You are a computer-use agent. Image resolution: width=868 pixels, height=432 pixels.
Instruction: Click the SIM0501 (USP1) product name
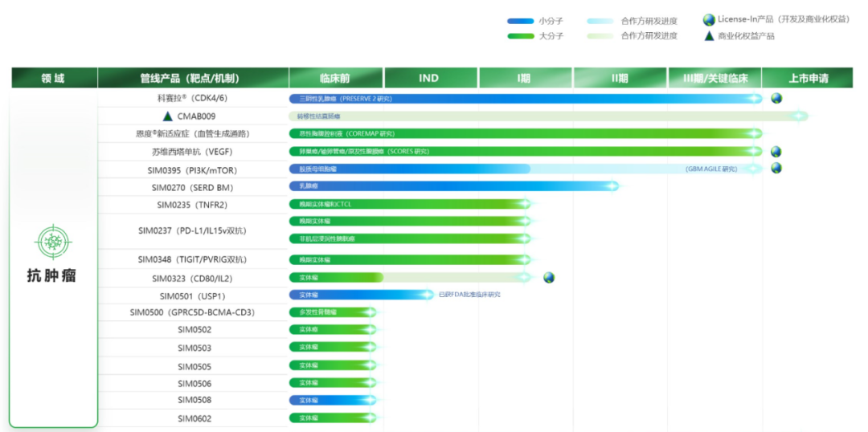pos(192,295)
